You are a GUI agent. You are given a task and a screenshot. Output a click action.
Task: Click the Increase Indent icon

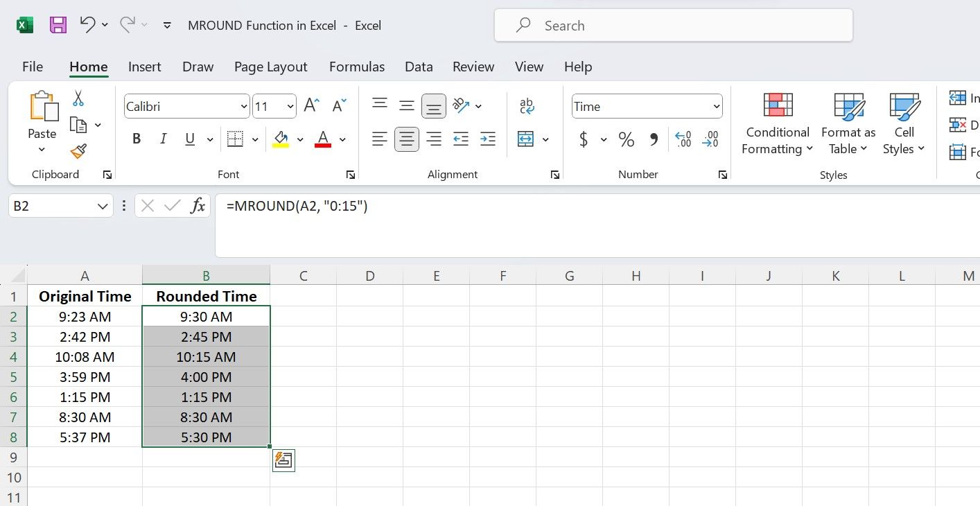(x=488, y=139)
